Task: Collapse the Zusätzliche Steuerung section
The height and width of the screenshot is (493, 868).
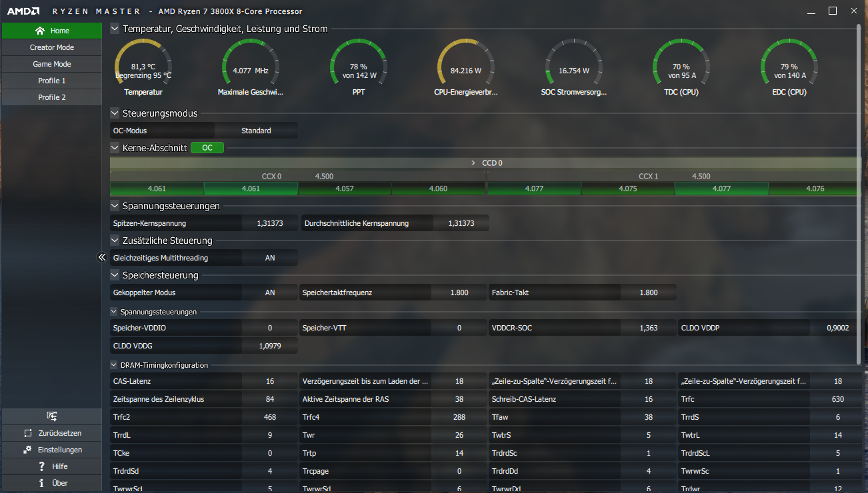Action: (x=115, y=241)
